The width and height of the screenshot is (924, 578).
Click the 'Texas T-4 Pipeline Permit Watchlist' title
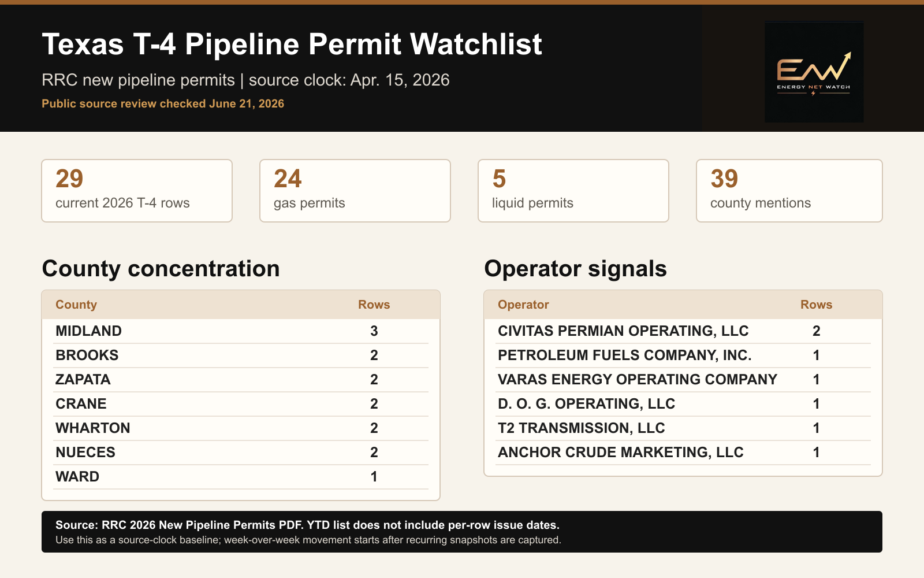pos(292,44)
